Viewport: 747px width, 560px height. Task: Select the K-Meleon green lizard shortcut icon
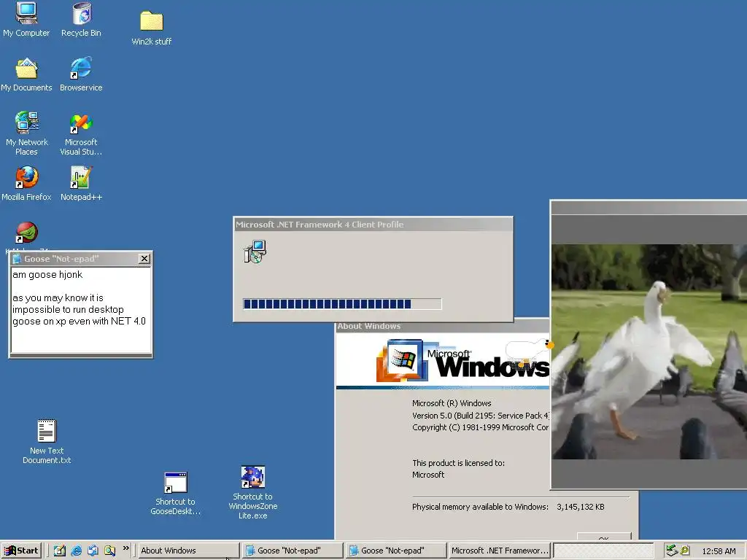coord(26,233)
